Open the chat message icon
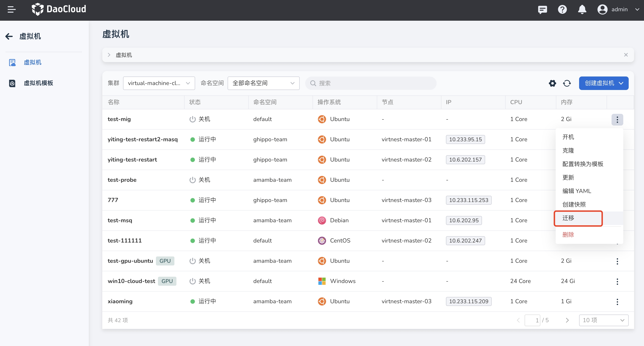Viewport: 644px width, 346px height. coord(542,9)
